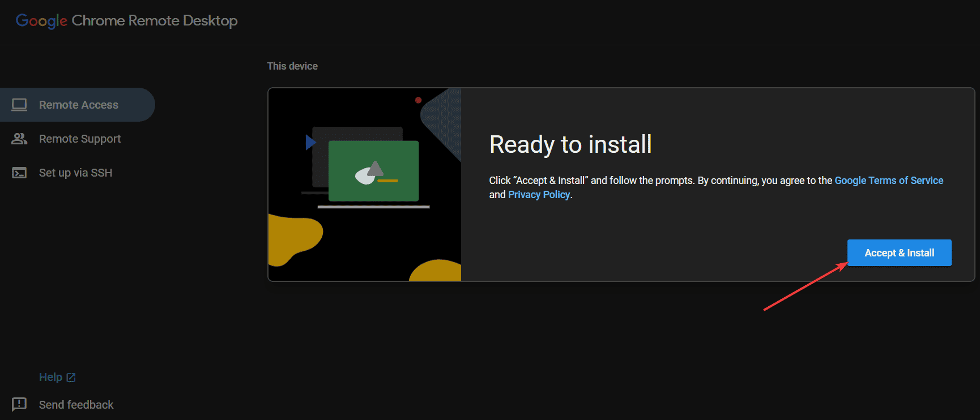The image size is (980, 420).
Task: Click the Send feedback speech bubble icon
Action: [x=19, y=404]
